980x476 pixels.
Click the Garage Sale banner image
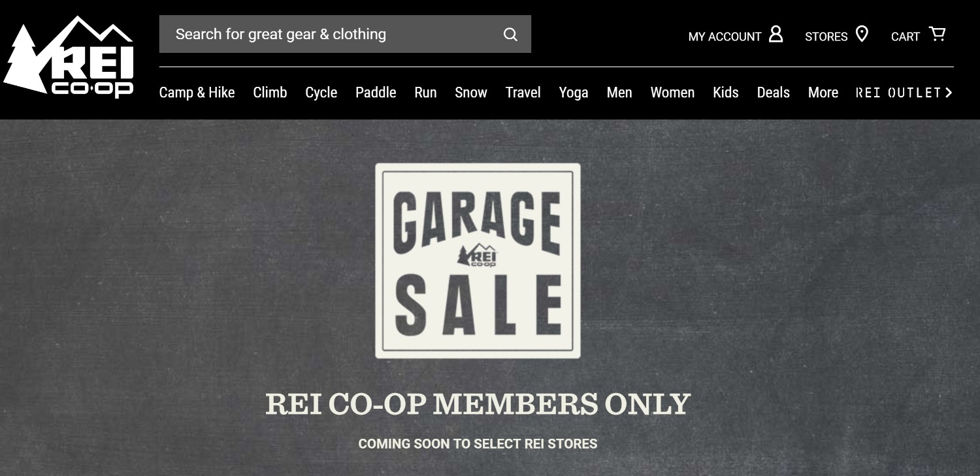tap(478, 261)
